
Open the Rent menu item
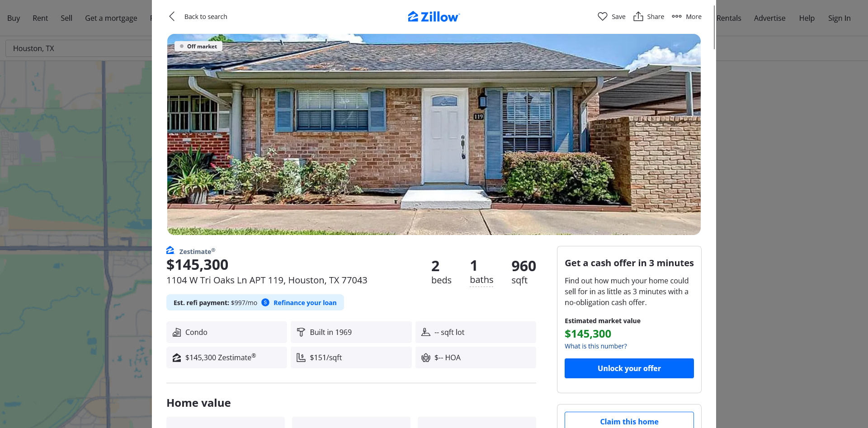click(x=40, y=18)
